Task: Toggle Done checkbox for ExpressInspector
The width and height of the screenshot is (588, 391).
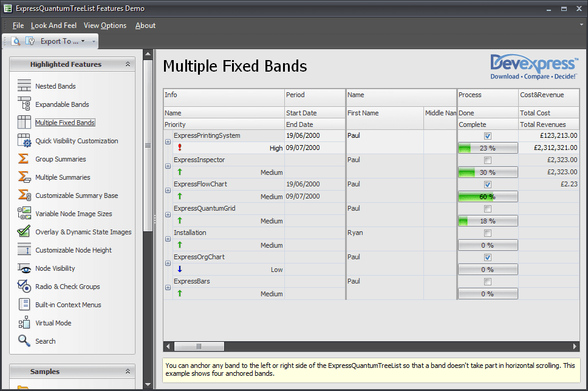Action: pyautogui.click(x=488, y=160)
